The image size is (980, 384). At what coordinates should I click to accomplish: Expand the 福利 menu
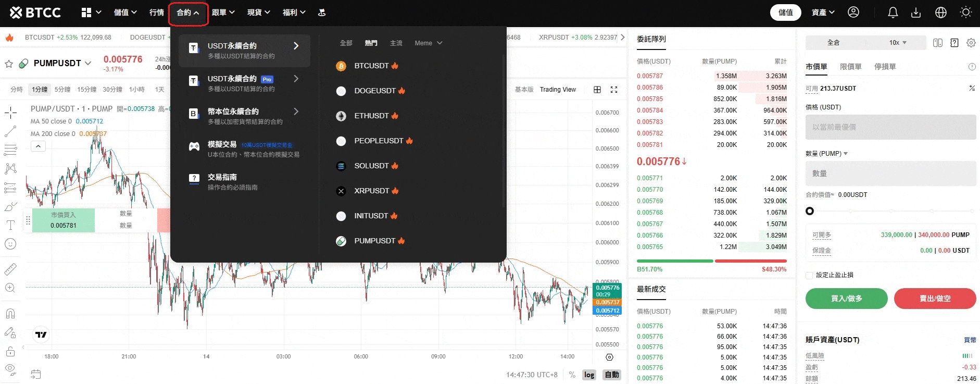[x=294, y=12]
